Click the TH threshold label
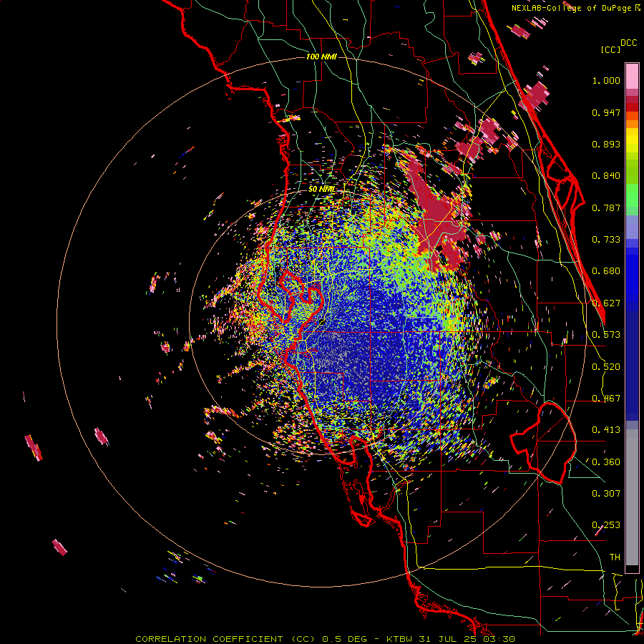Screen dimensions: 644x644 point(615,557)
